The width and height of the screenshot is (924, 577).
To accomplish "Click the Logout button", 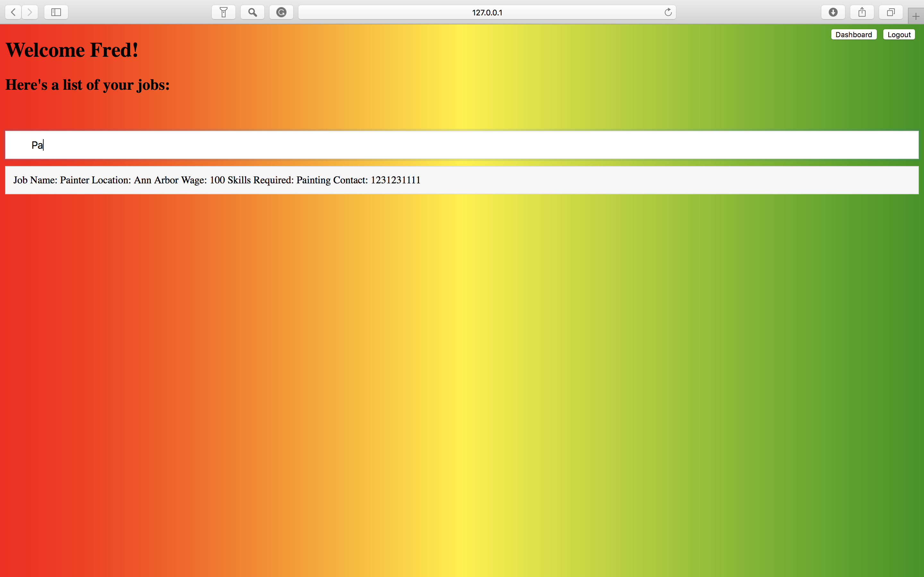I will click(x=899, y=35).
